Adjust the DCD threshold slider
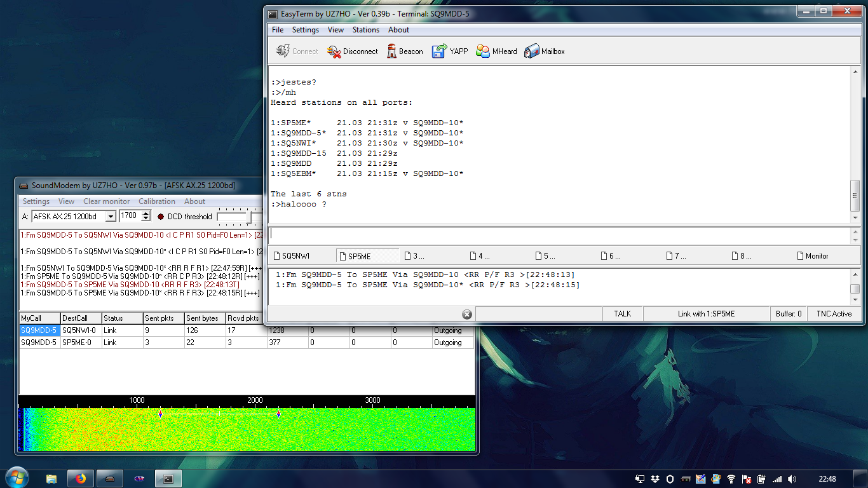The width and height of the screenshot is (868, 488). pos(249,217)
